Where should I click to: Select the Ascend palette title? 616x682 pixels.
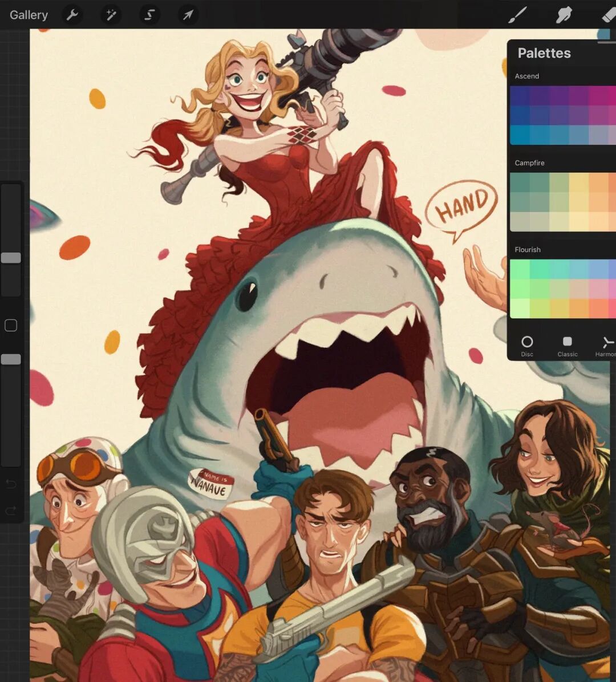tap(527, 76)
